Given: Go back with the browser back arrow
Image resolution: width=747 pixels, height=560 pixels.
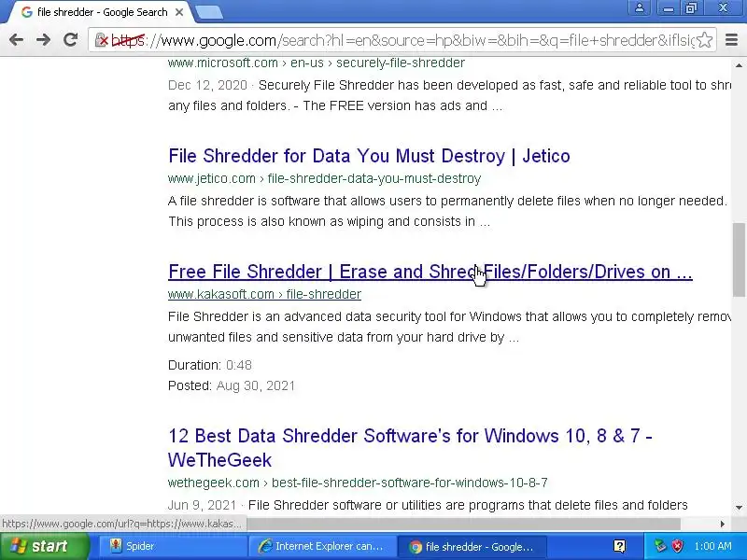Looking at the screenshot, I should (x=16, y=40).
